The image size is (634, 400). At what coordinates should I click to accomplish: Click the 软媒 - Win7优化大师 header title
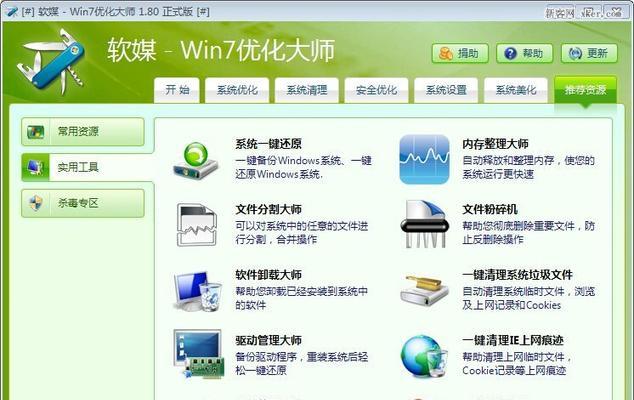click(x=221, y=51)
